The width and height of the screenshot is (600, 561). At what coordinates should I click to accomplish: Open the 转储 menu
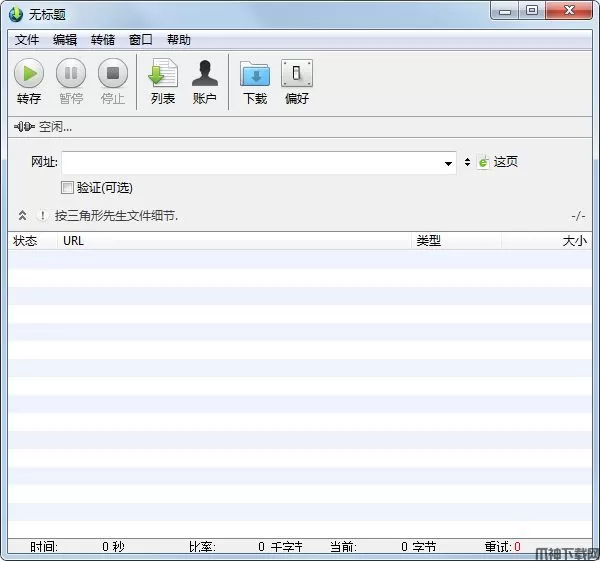(x=103, y=40)
